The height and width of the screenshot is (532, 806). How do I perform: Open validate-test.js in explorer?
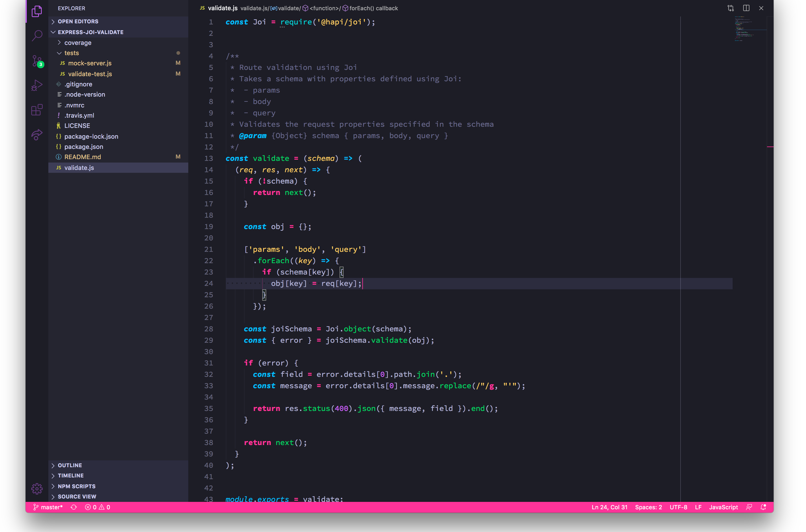pyautogui.click(x=90, y=74)
